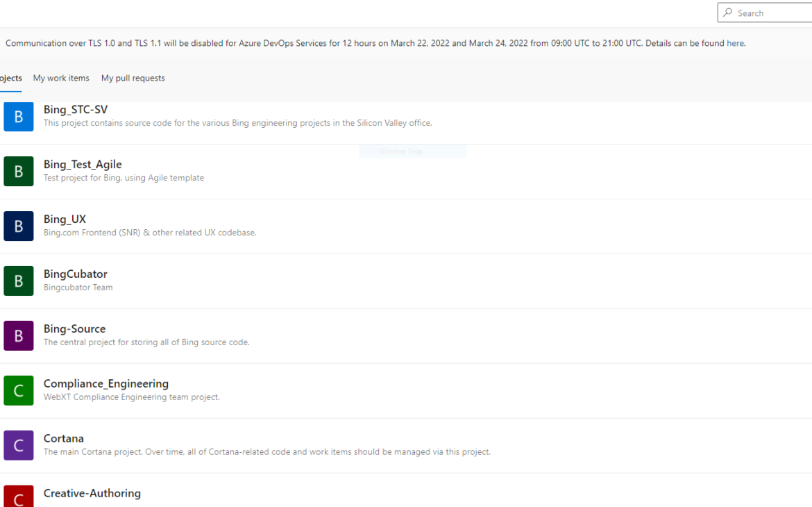Open the BingCubator project
Image resolution: width=812 pixels, height=507 pixels.
point(76,274)
